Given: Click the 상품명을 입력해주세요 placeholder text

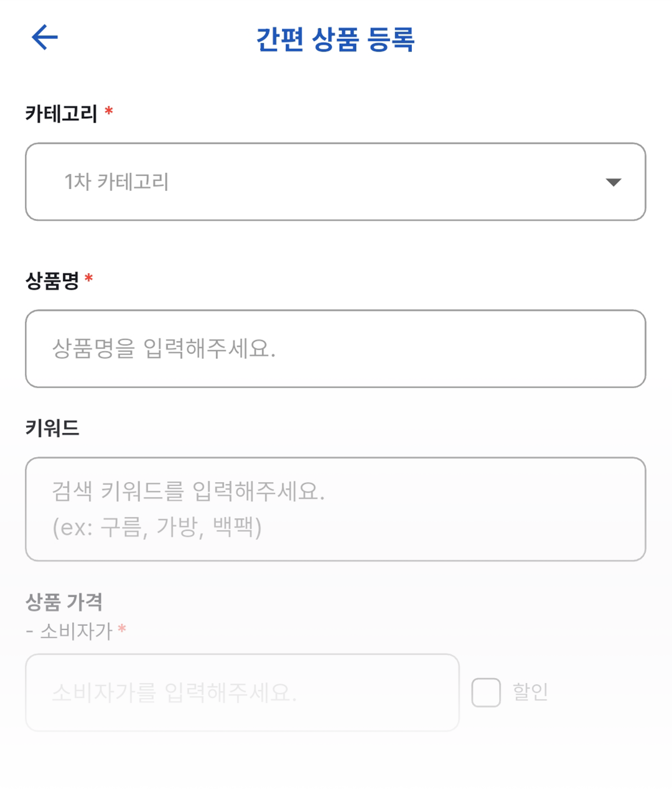Looking at the screenshot, I should click(x=164, y=348).
